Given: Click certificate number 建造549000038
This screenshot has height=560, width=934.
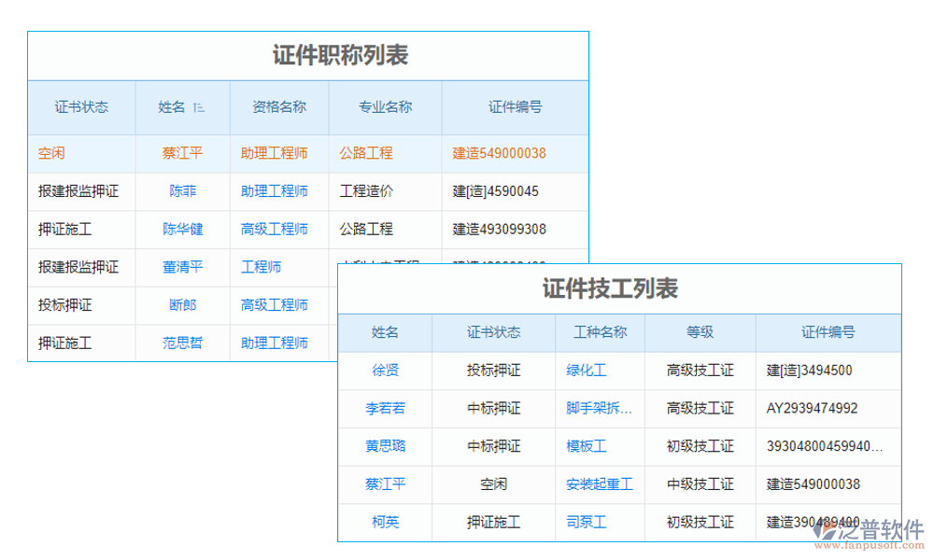Looking at the screenshot, I should pyautogui.click(x=498, y=152).
